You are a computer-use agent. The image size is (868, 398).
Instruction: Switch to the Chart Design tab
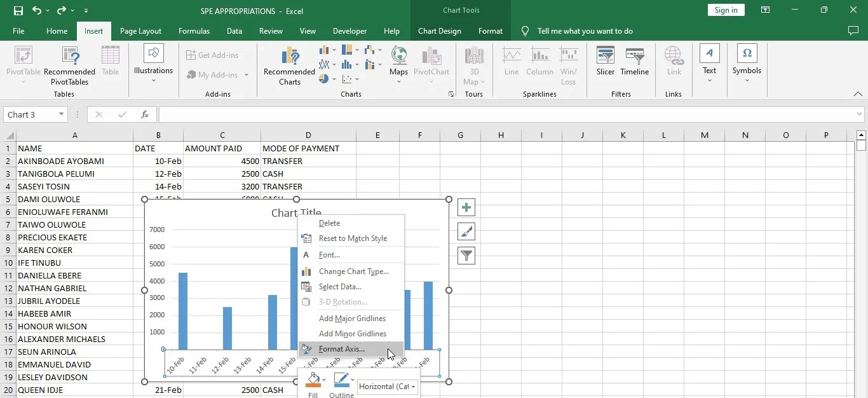click(x=439, y=31)
